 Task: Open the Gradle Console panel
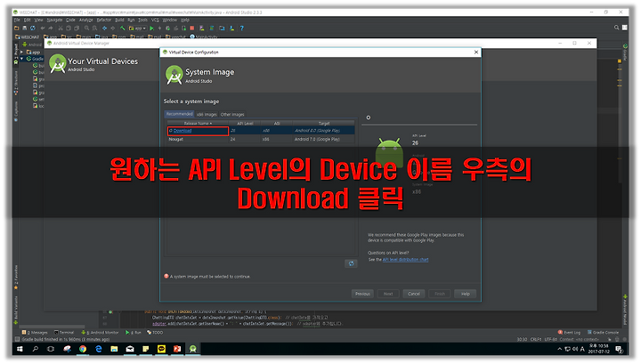[603, 333]
